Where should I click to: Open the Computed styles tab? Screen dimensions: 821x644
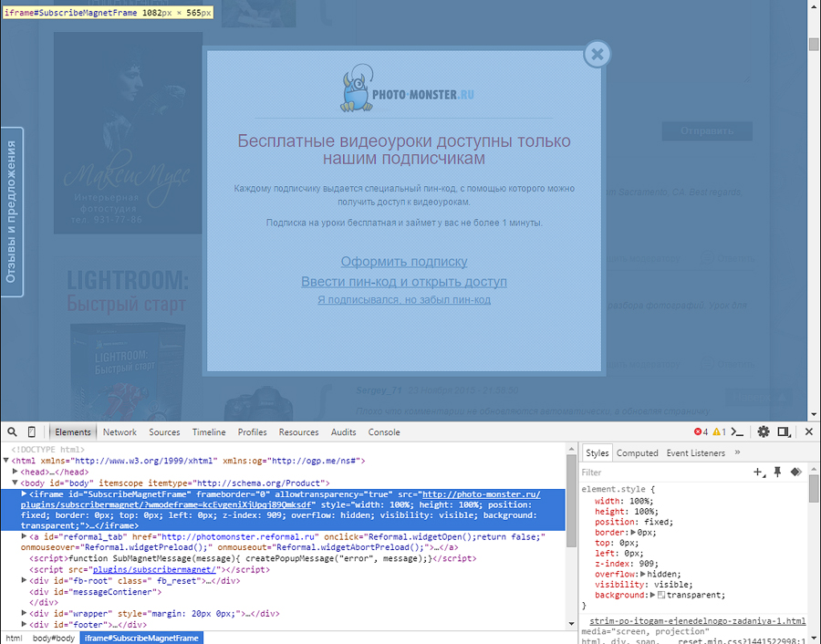(x=637, y=452)
